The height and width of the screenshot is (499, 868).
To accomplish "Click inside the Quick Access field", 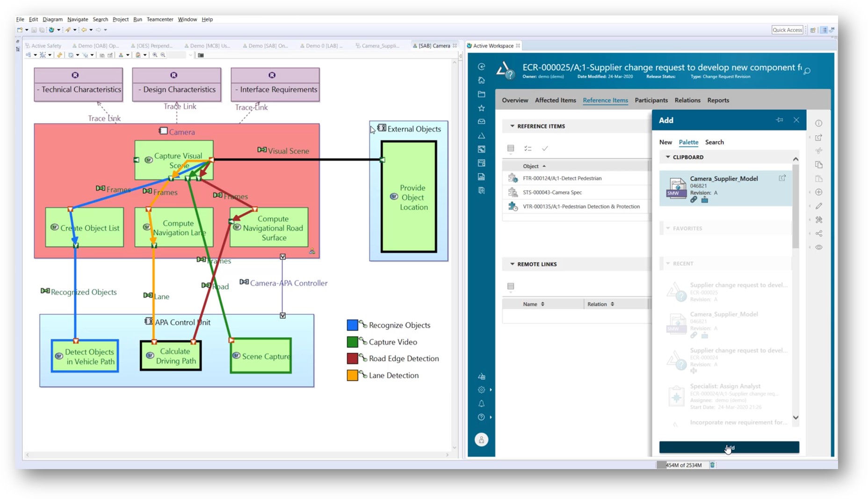I will tap(787, 29).
